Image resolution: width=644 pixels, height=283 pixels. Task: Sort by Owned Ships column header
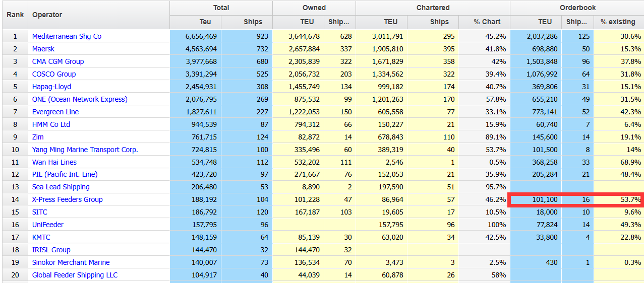[340, 22]
